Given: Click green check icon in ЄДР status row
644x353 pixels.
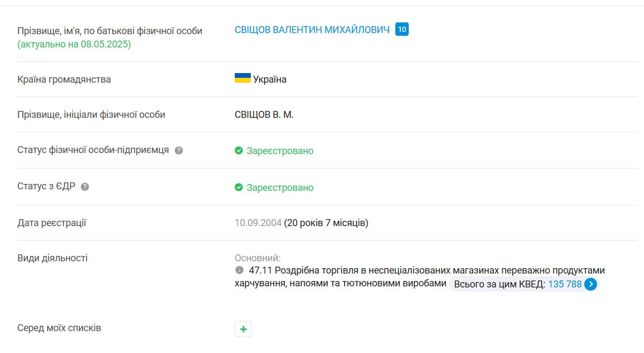Looking at the screenshot, I should tap(239, 188).
